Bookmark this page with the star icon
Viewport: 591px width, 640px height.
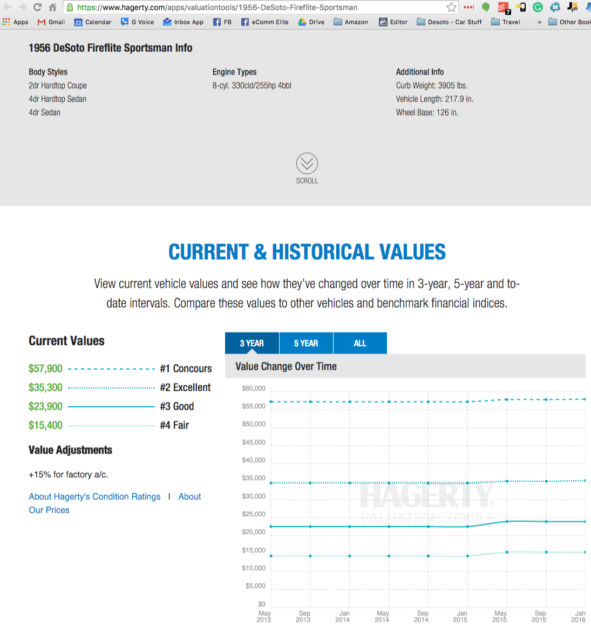tap(451, 7)
